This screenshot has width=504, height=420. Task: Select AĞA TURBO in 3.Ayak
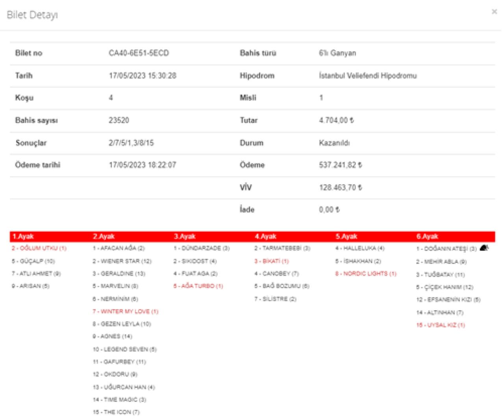(x=198, y=286)
